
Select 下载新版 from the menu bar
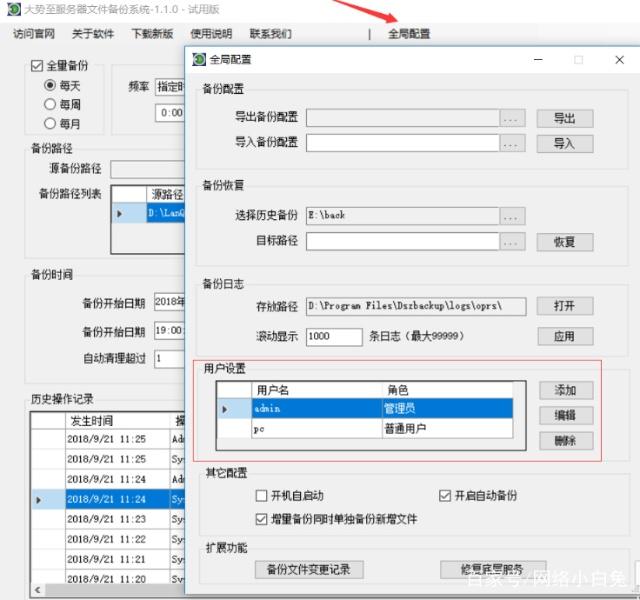tap(152, 33)
